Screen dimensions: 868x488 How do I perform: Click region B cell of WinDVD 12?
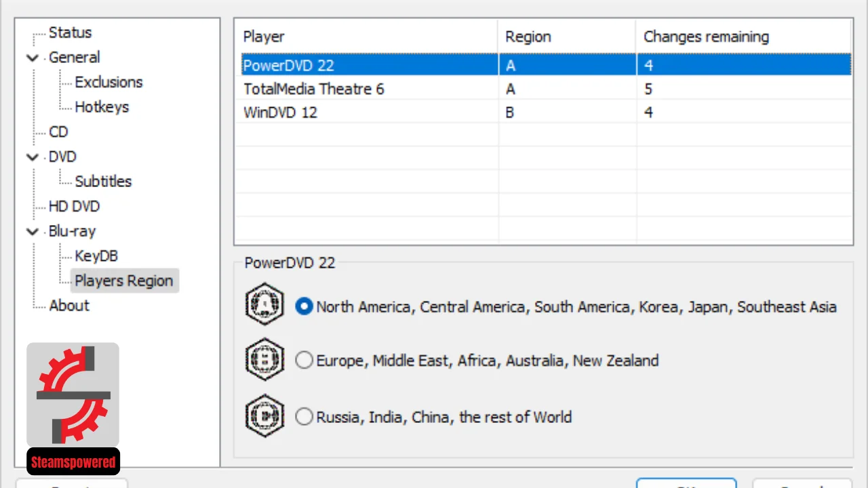pos(568,112)
